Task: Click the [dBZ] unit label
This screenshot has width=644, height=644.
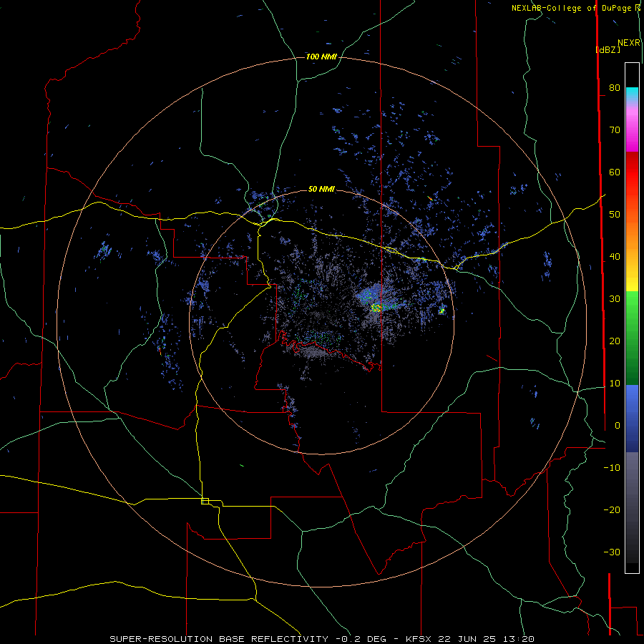Action: (x=608, y=49)
